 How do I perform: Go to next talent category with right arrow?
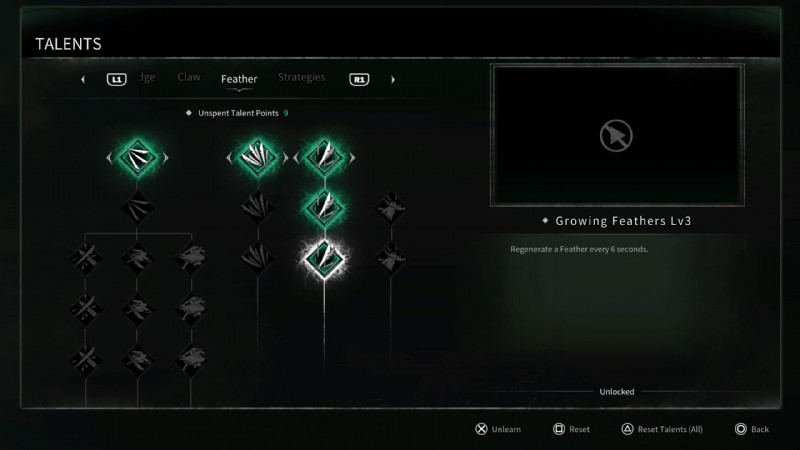click(392, 80)
